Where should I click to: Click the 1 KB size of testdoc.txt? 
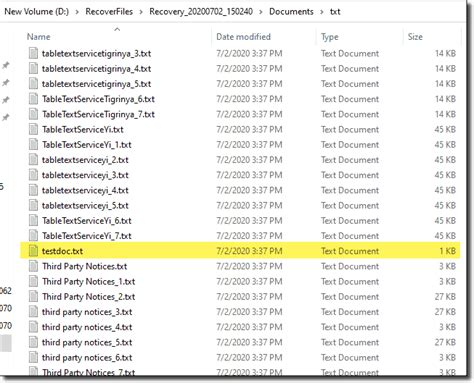click(448, 251)
